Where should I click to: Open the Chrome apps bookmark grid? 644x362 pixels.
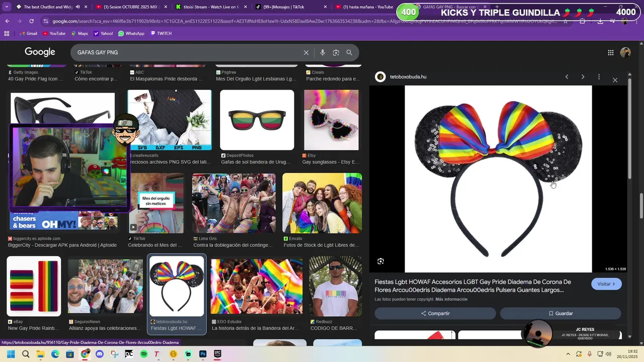click(7, 33)
